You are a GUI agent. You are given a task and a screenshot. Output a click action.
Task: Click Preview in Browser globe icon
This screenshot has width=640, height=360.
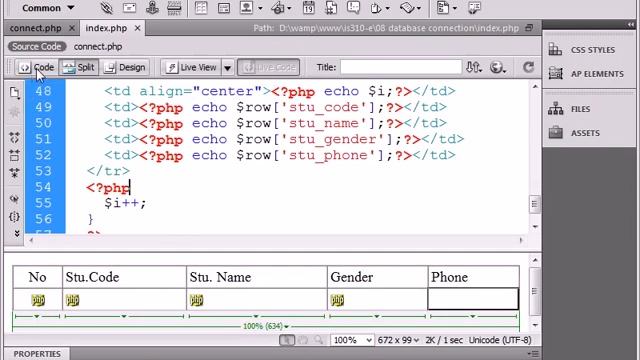(x=497, y=67)
